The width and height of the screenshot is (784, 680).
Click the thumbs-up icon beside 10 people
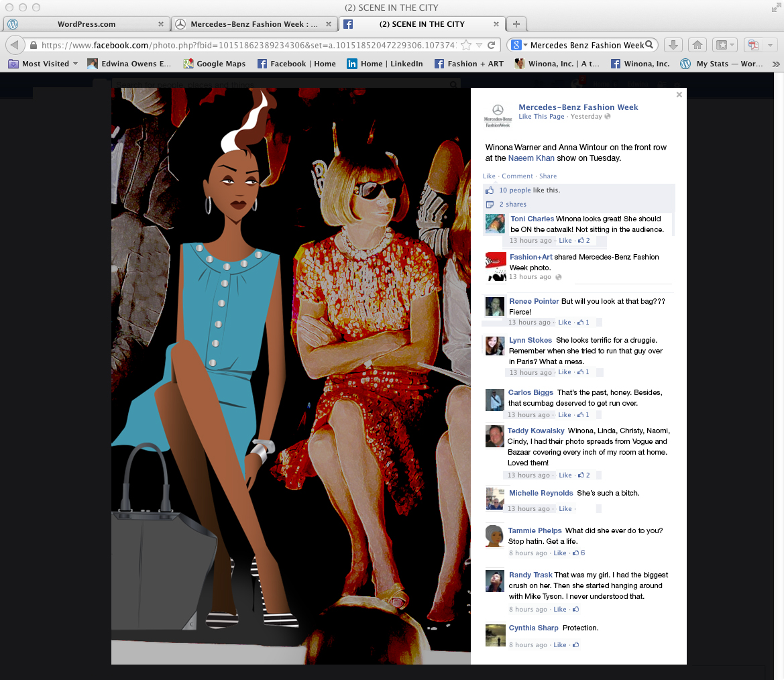[x=490, y=190]
